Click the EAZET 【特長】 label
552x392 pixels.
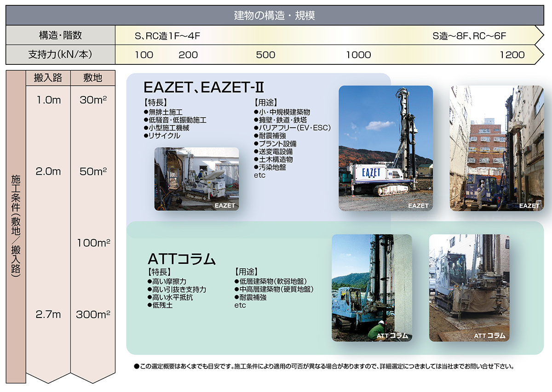point(155,102)
